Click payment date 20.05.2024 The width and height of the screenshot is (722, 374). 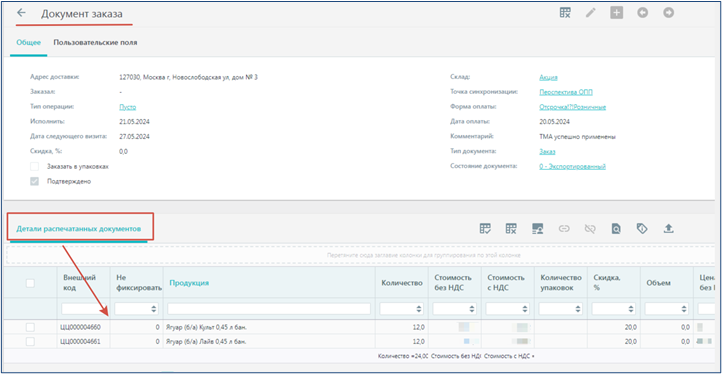555,122
